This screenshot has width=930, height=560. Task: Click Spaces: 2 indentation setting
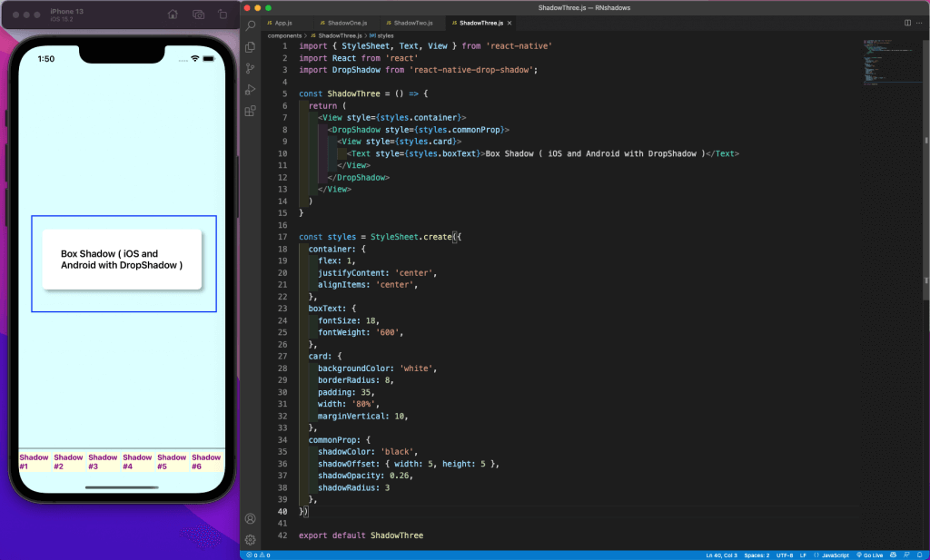(x=756, y=555)
